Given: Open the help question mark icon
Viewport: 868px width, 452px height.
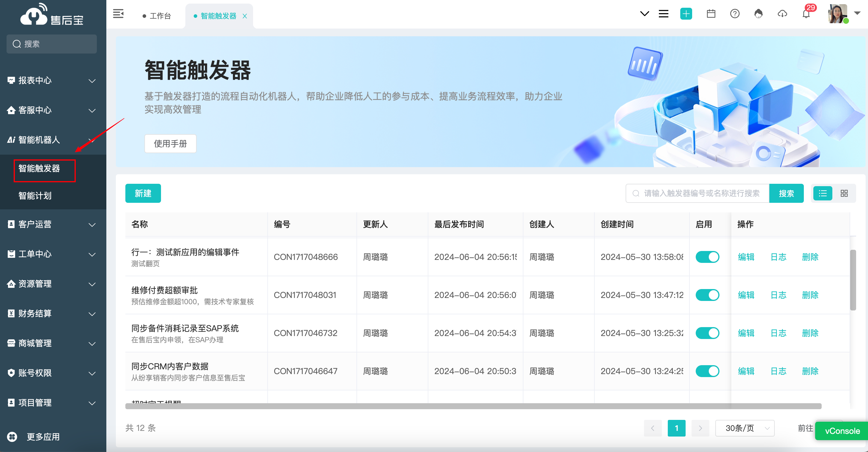Looking at the screenshot, I should (x=735, y=14).
